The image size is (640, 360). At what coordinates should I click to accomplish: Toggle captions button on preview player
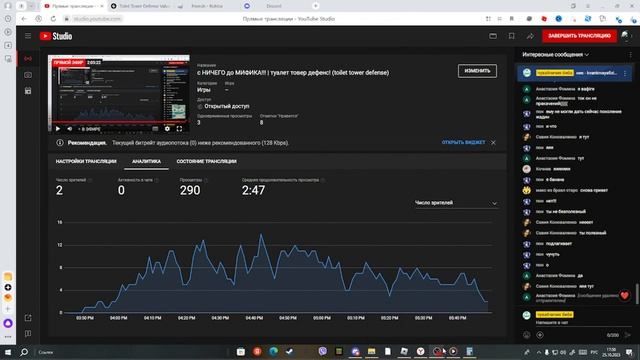click(155, 129)
